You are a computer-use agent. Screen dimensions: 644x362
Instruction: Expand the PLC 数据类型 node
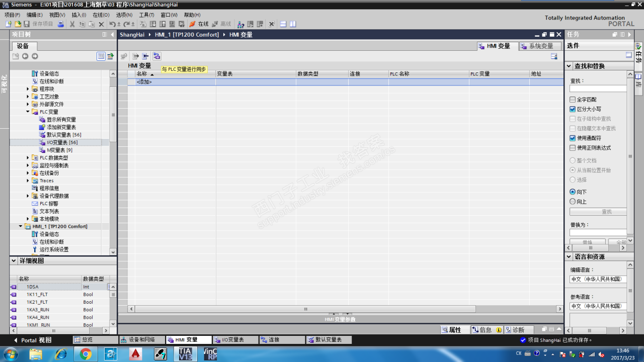(x=28, y=158)
